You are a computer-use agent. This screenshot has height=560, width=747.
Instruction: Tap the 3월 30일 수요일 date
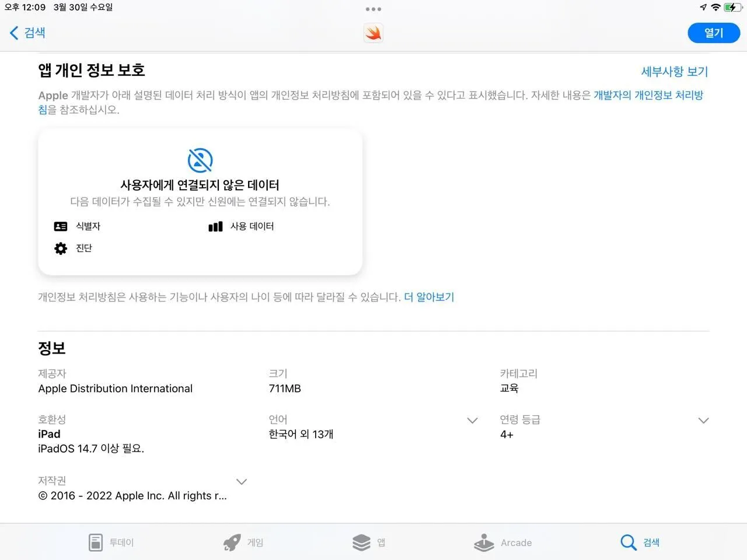(83, 8)
